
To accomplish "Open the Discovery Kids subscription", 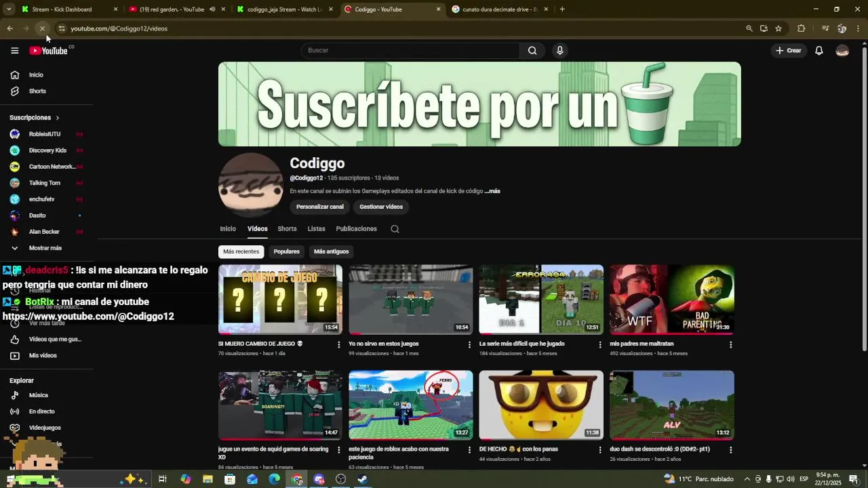I will click(x=46, y=150).
